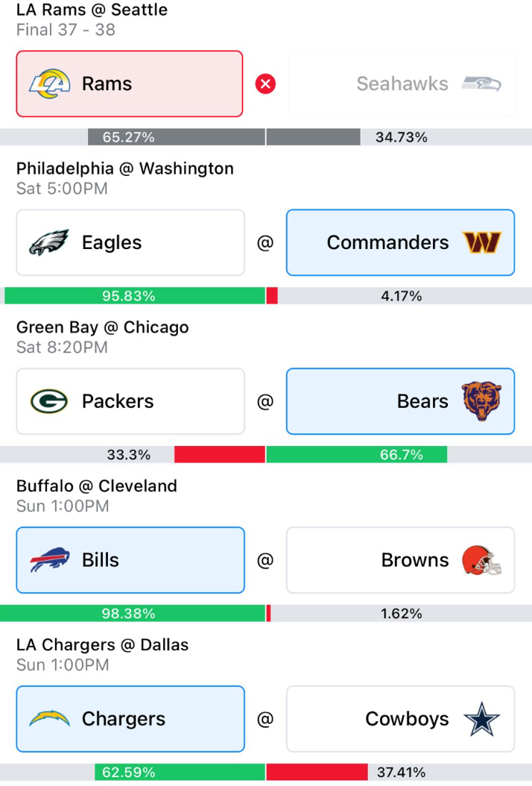Screen dimensions: 532x786
Task: Click the Bills buffalo logo
Action: pos(49,560)
